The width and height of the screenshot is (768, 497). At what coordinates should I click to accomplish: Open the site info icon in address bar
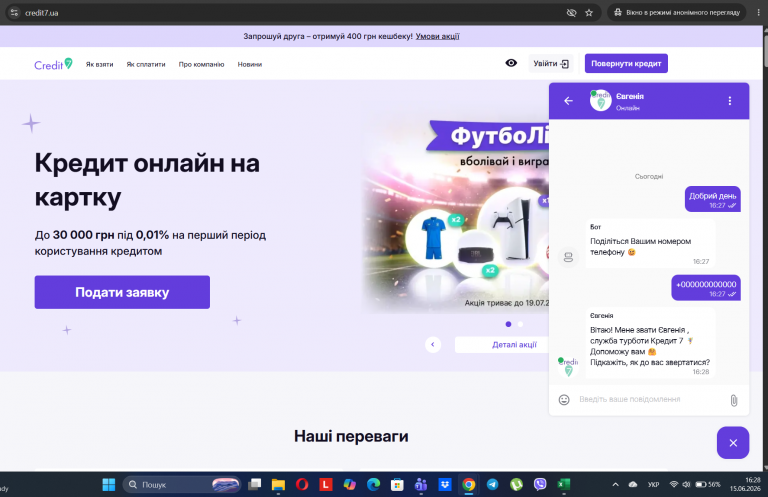pos(14,13)
